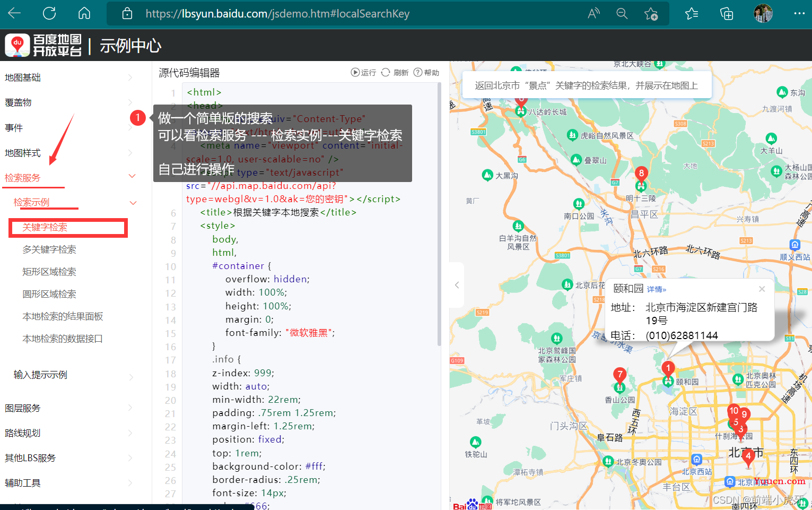The height and width of the screenshot is (510, 812).
Task: Click map marker 10 near 什刹海
Action: point(734,411)
